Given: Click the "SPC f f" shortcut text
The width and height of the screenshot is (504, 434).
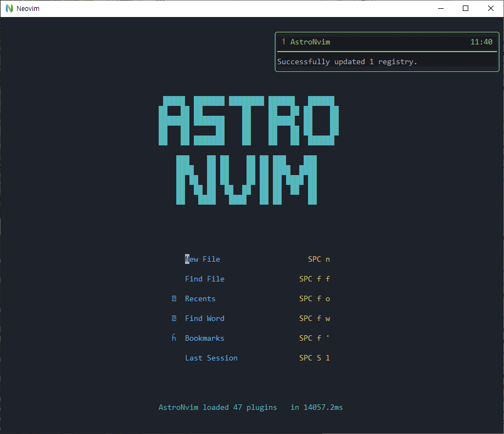Looking at the screenshot, I should pyautogui.click(x=315, y=279).
